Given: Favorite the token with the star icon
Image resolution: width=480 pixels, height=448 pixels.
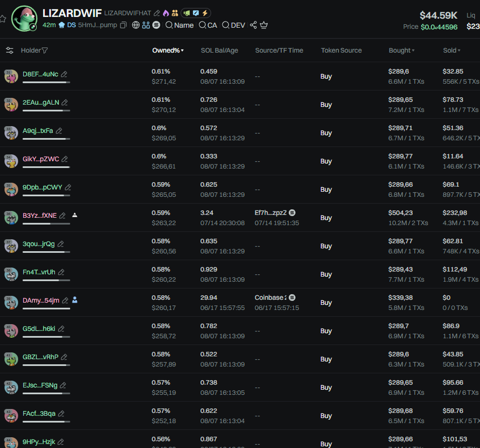Looking at the screenshot, I should pos(2,19).
